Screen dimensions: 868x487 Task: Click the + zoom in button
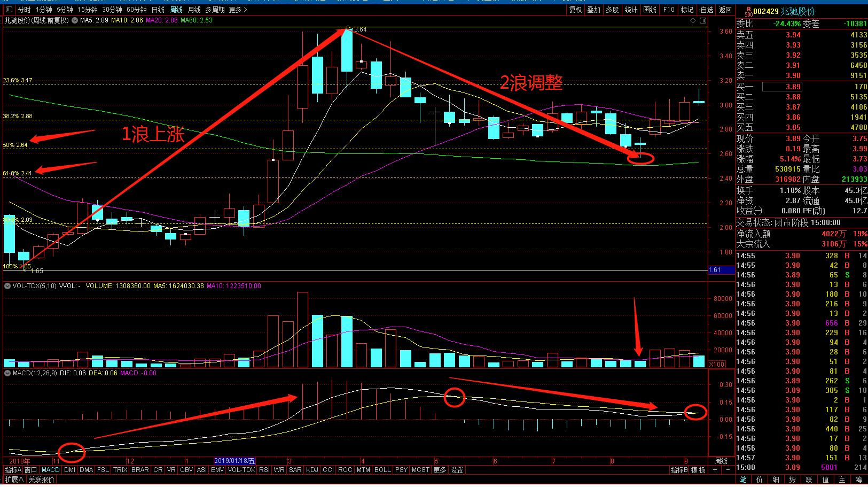[715, 470]
